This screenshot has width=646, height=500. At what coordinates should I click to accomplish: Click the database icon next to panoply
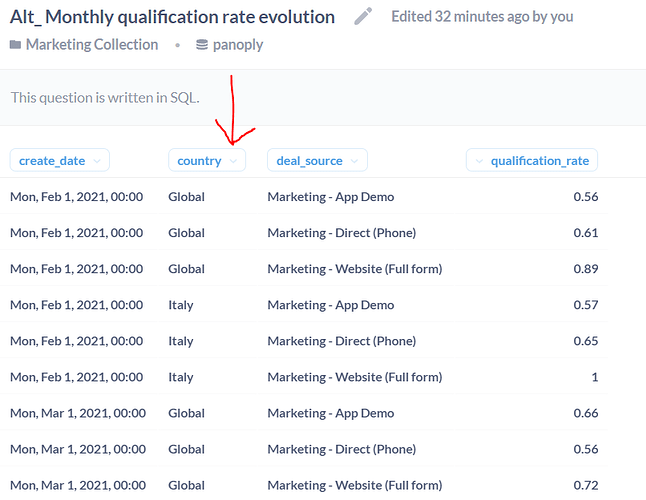(x=202, y=44)
